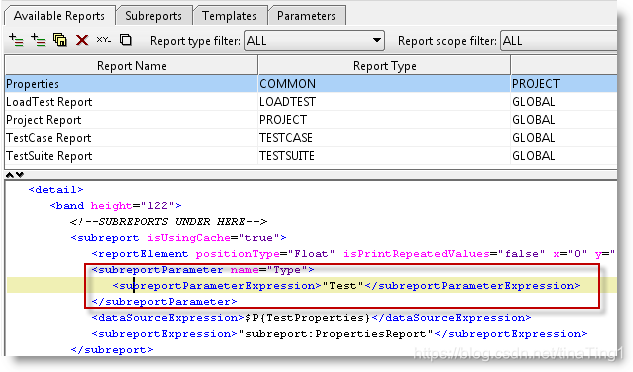This screenshot has height=372, width=633.
Task: Click the subreportExpression PropertiesReport line
Action: tap(339, 334)
